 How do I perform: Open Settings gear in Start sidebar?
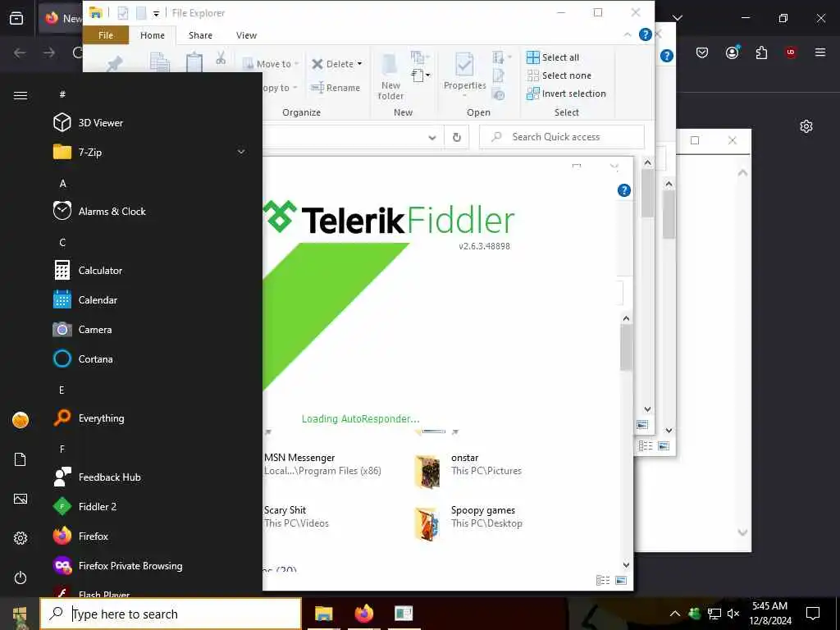(21, 538)
